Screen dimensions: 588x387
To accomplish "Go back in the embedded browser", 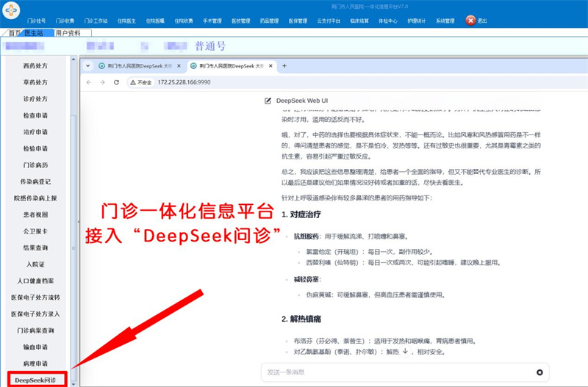I will (89, 82).
